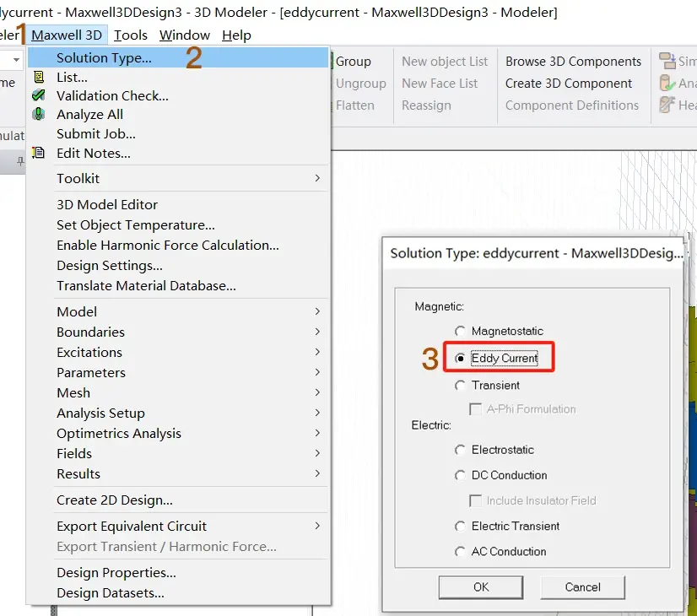The height and width of the screenshot is (616, 697).
Task: Click New object List in the ribbon
Action: [445, 62]
